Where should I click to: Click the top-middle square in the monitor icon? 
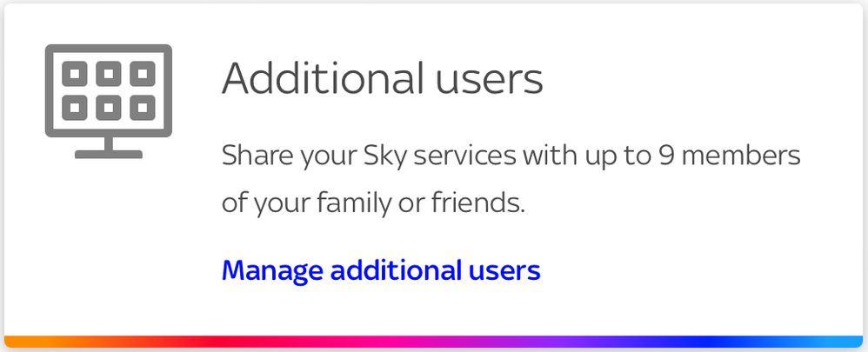(108, 73)
